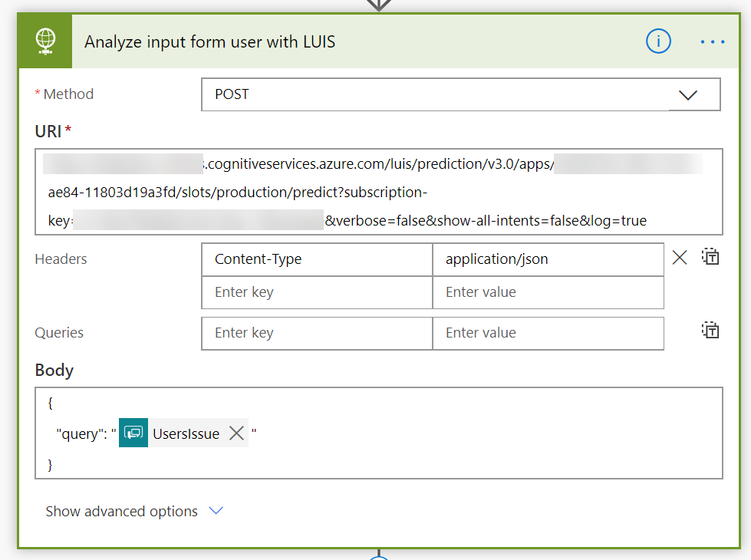Click the empty Headers Enter key field
751x560 pixels.
coord(317,292)
